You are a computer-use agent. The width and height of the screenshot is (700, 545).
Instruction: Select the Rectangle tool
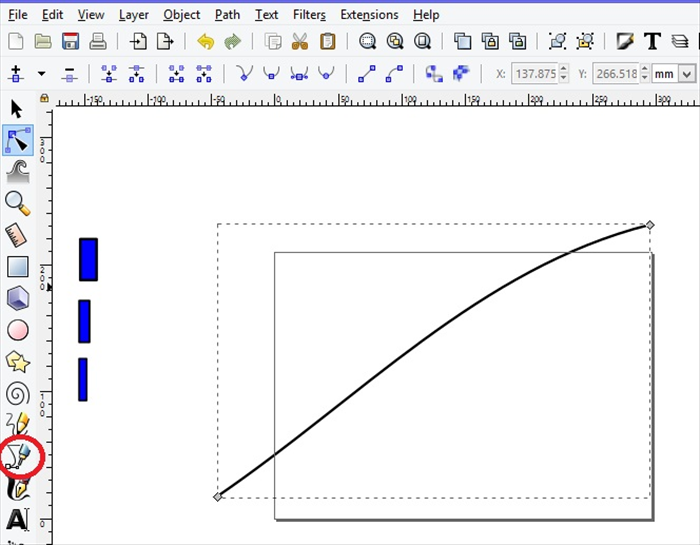pos(18,267)
